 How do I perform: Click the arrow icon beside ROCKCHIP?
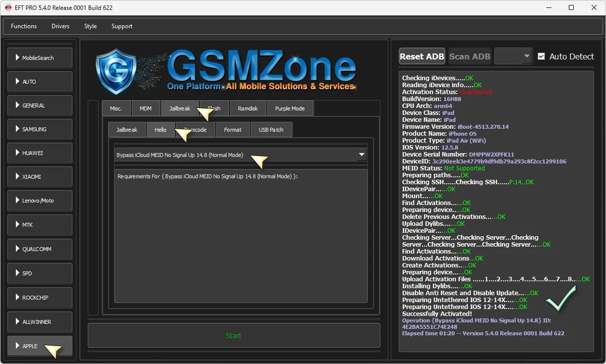coord(17,298)
